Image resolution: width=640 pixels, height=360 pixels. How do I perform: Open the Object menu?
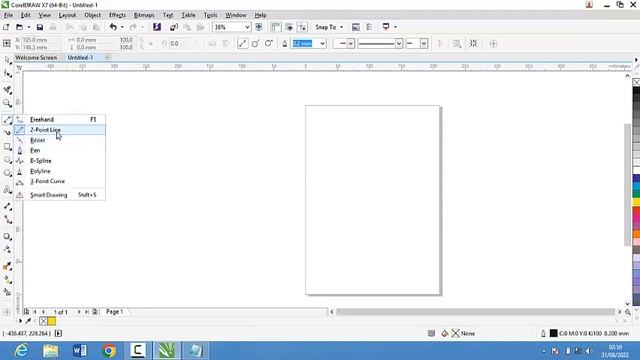pos(92,15)
